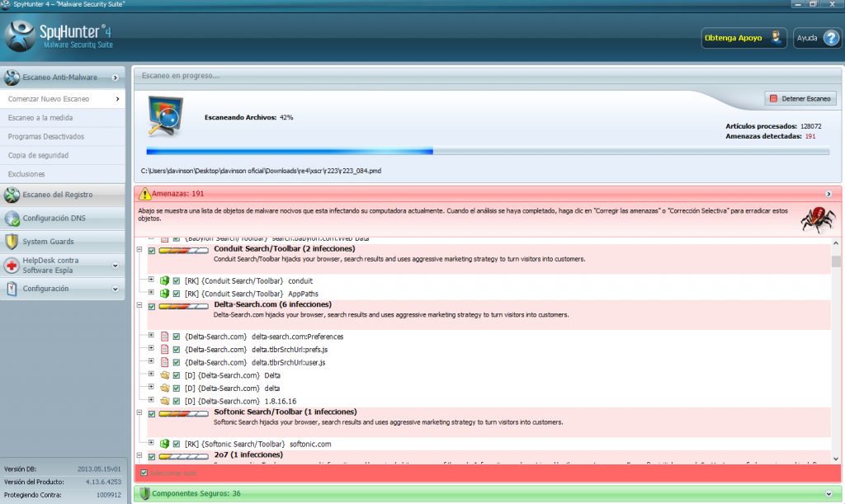Click the scanning monitor magnifier icon
The height and width of the screenshot is (504, 845).
[x=165, y=116]
